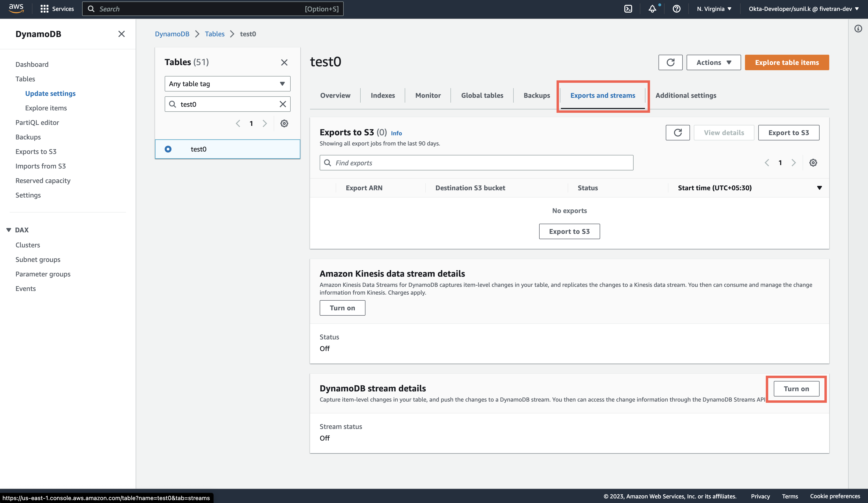Viewport: 868px width, 503px height.
Task: Clear the test0 table search
Action: 282,104
